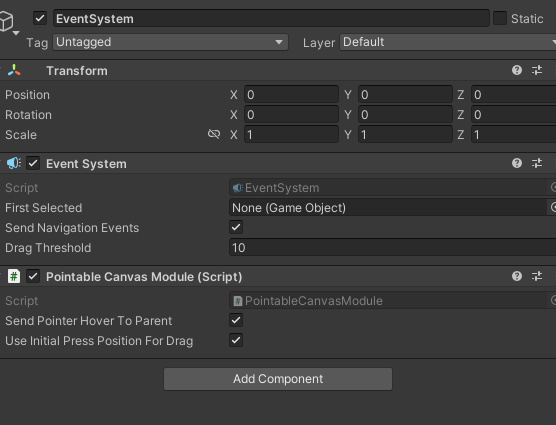Open Pointable Canvas Module help reference
556x425 pixels.
pos(517,276)
